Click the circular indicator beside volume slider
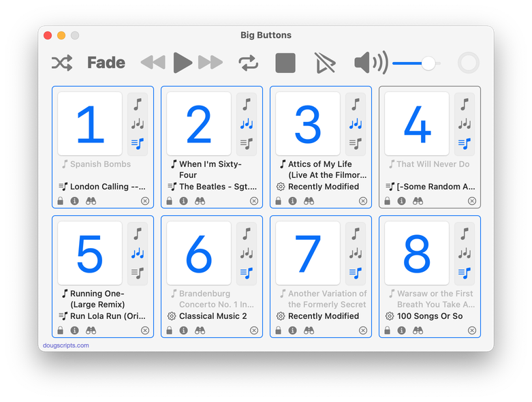This screenshot has height=402, width=532. (468, 63)
